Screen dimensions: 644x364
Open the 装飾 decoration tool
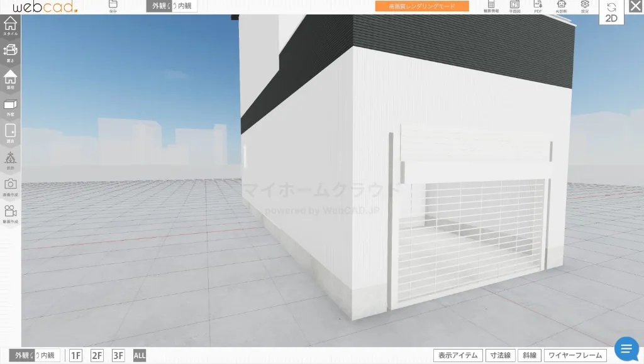point(10,160)
